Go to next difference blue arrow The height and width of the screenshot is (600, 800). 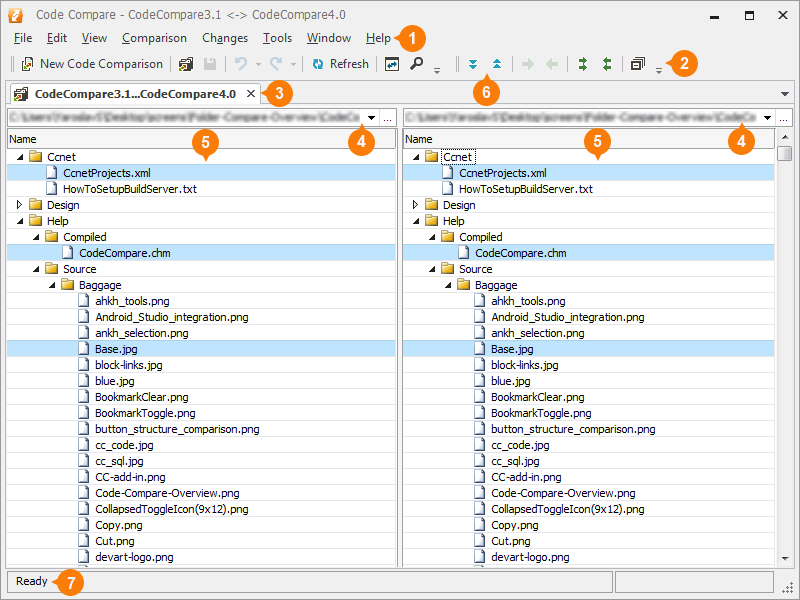click(473, 64)
